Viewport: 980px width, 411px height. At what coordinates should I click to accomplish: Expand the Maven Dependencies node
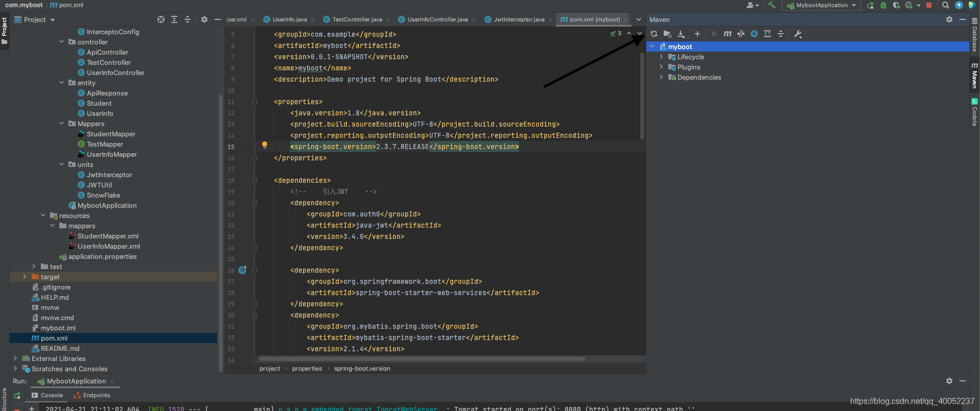[x=662, y=77]
